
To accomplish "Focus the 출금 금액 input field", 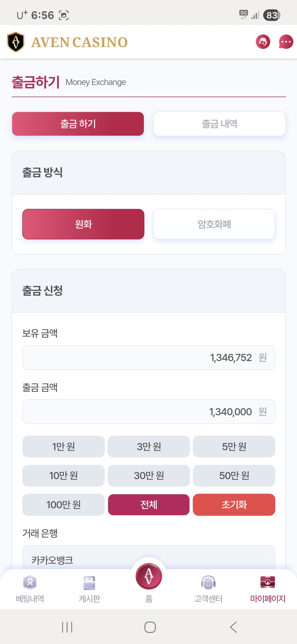I will click(148, 412).
